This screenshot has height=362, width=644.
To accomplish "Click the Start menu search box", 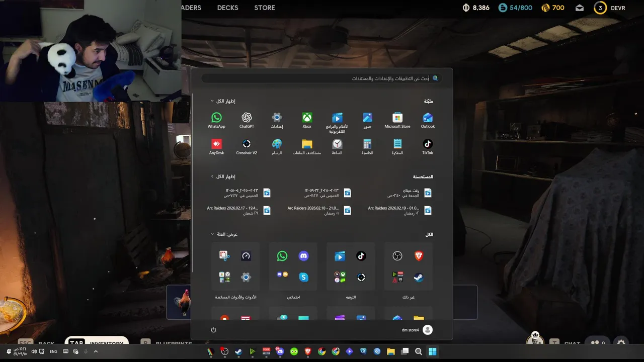I will [x=322, y=78].
